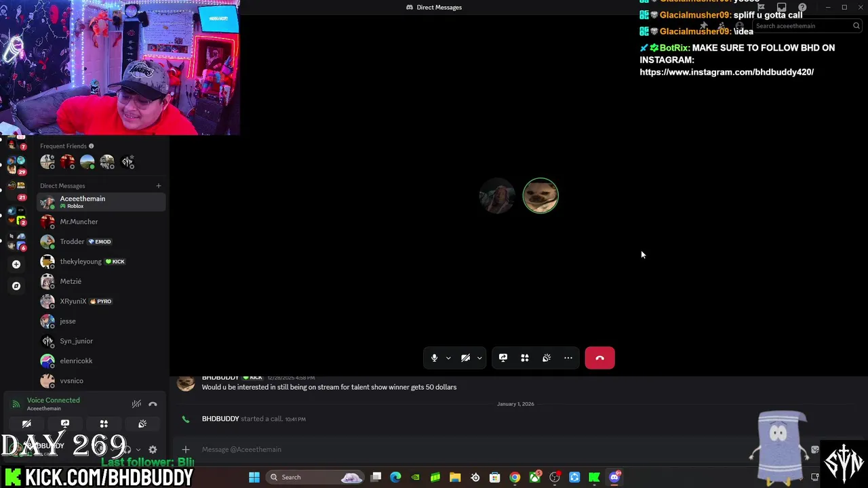Open Instagram bhdbuddy420 link in chat
Image resolution: width=868 pixels, height=488 pixels.
pos(726,72)
